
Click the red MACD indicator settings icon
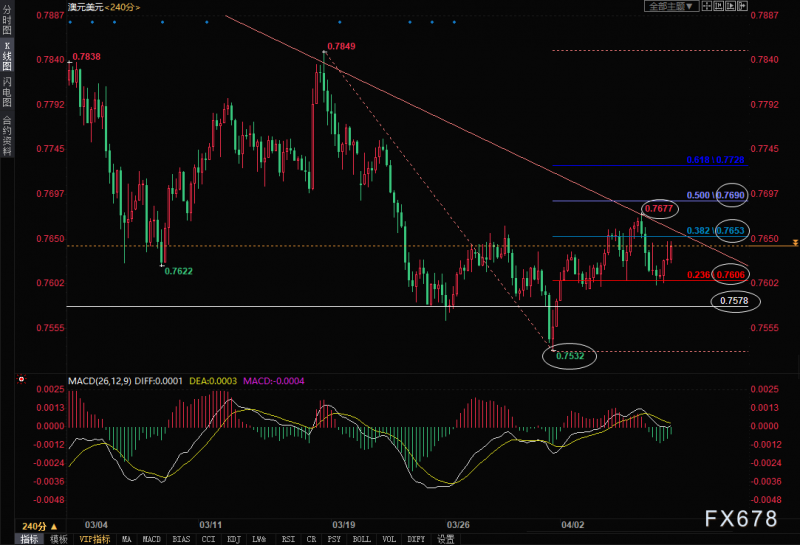[21, 379]
